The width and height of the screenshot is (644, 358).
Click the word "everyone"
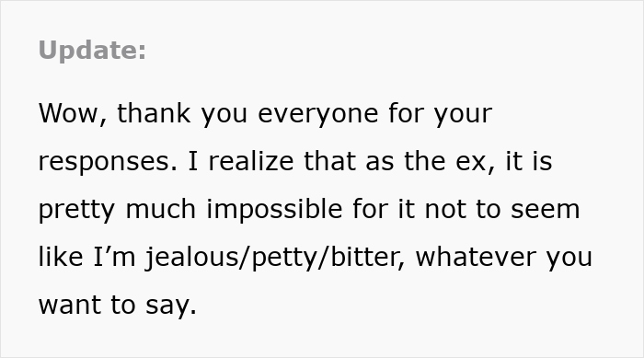318,115
